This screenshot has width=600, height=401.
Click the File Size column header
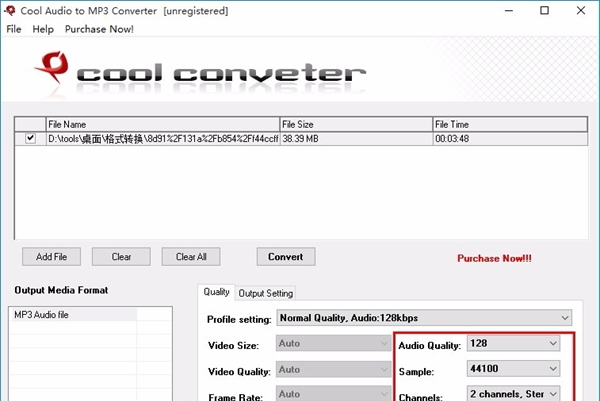[x=356, y=124]
